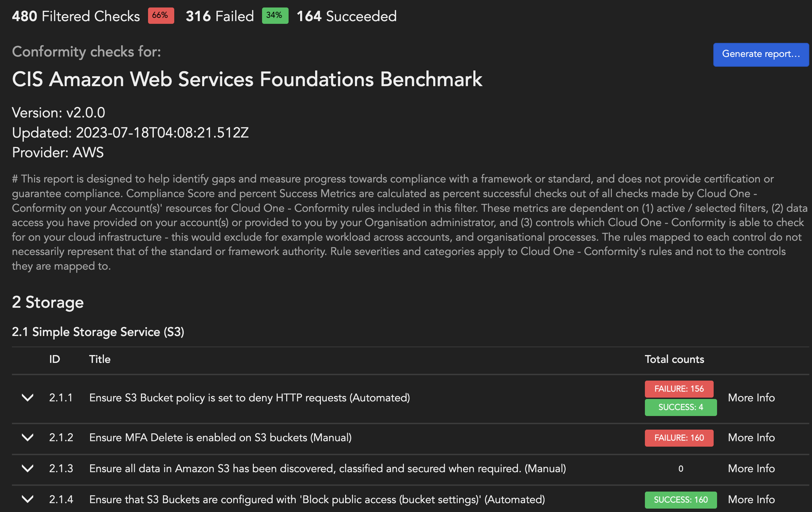Expand row 2.1.2 MFA Delete chevron
The height and width of the screenshot is (512, 812).
tap(28, 437)
